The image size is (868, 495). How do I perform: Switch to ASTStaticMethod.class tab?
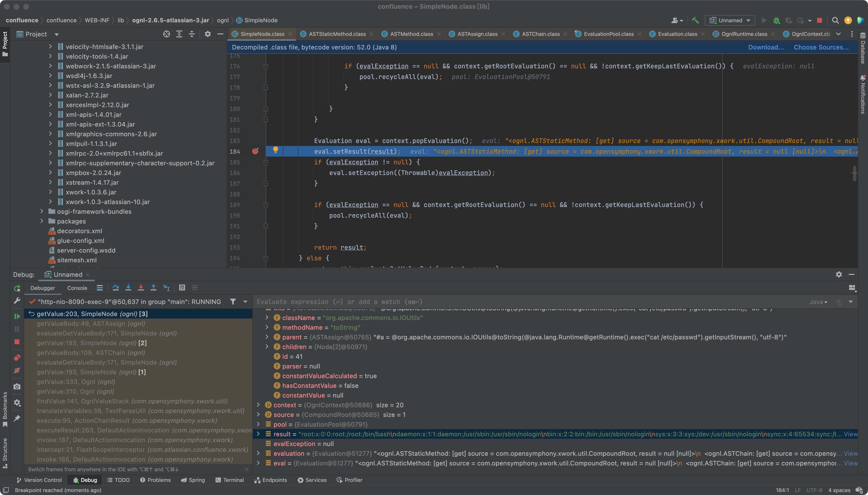tap(337, 34)
